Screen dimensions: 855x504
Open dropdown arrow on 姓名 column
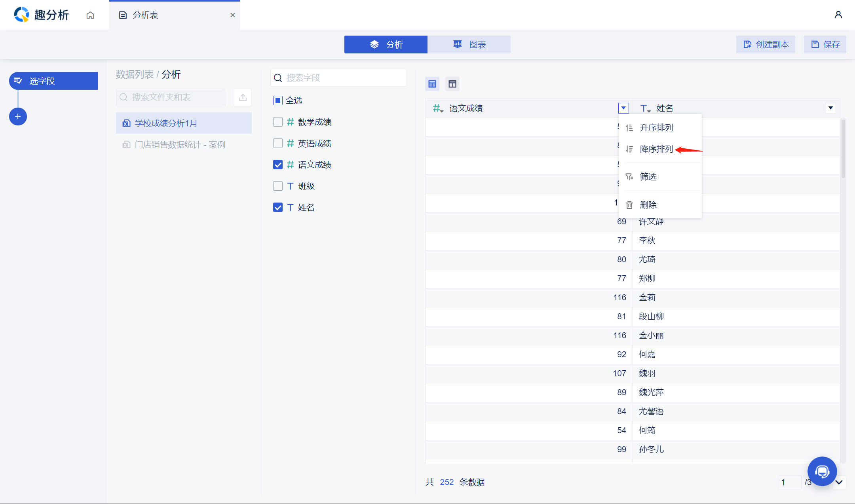click(x=830, y=108)
